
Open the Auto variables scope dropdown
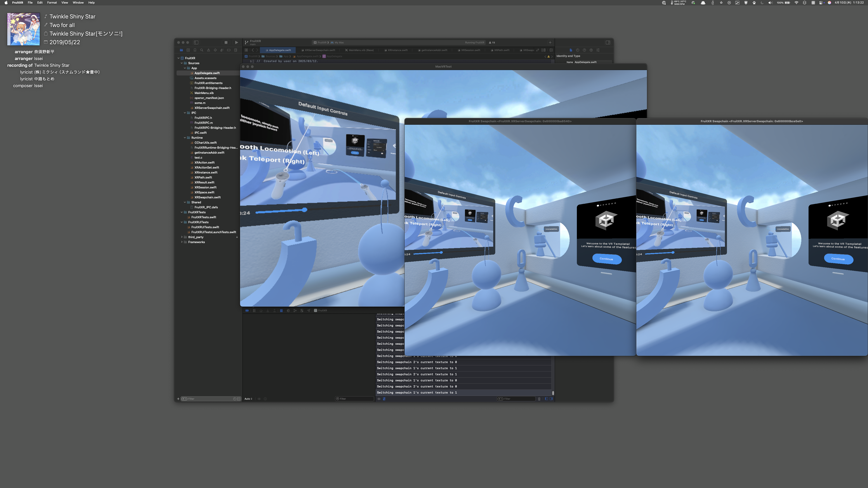click(x=248, y=399)
